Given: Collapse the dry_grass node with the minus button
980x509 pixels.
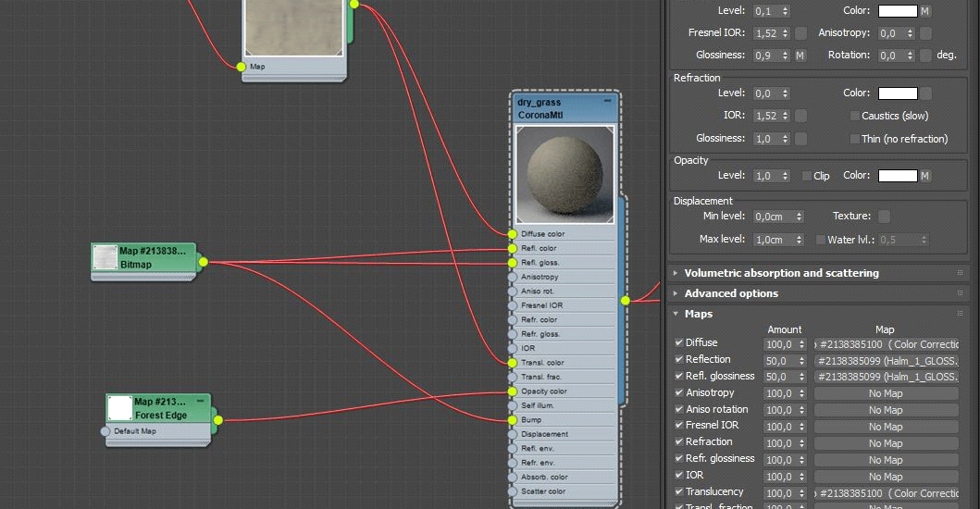Looking at the screenshot, I should tap(608, 101).
